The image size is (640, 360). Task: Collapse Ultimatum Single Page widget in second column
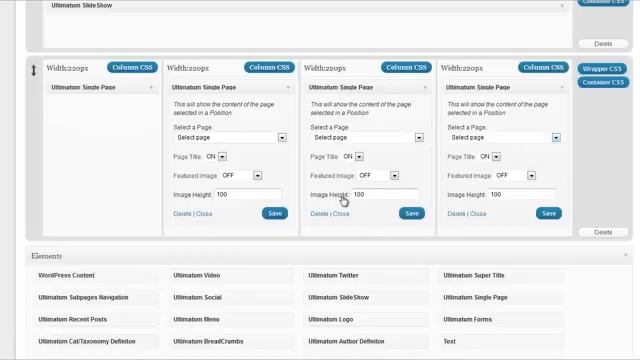[x=288, y=87]
